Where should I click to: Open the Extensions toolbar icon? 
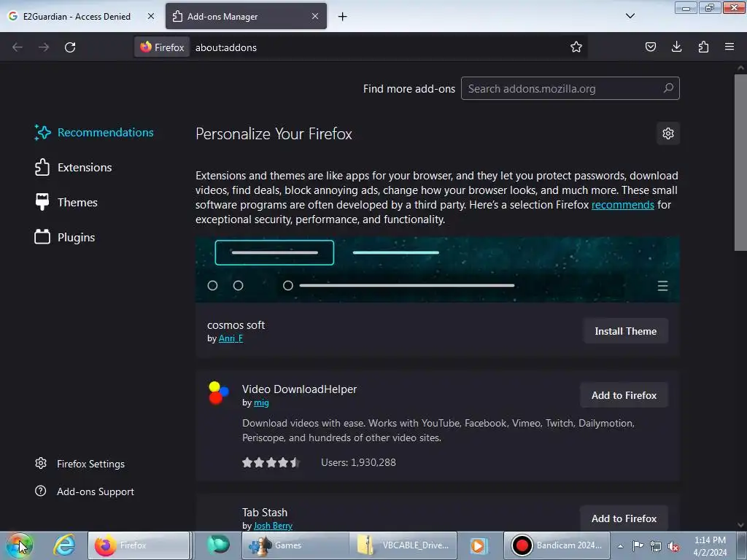pos(703,47)
